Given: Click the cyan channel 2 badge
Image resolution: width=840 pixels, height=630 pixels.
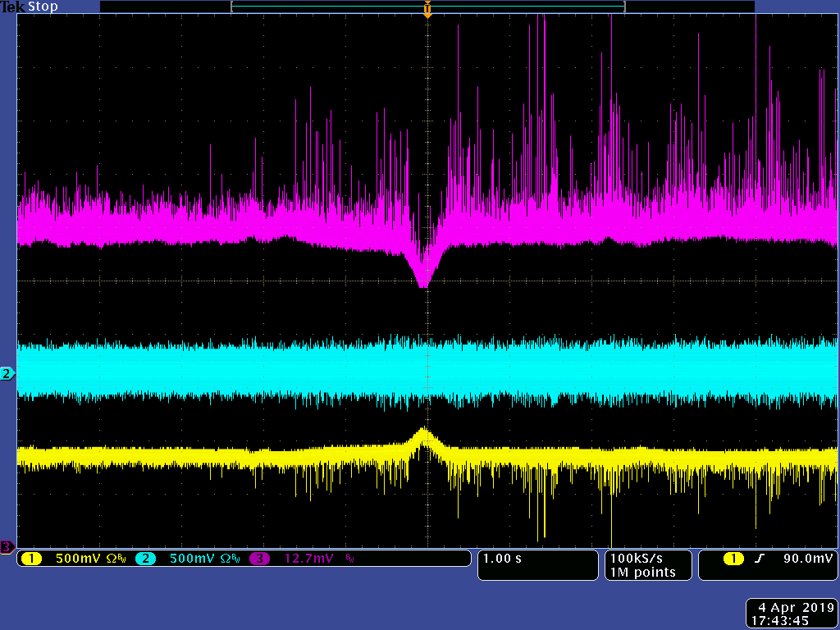Looking at the screenshot, I should (145, 559).
